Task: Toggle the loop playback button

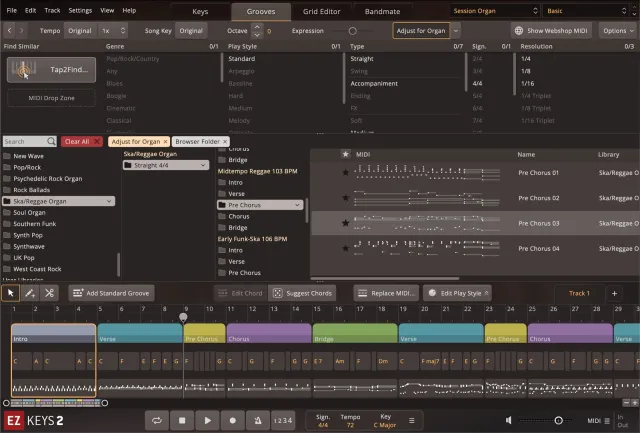Action: tap(157, 420)
